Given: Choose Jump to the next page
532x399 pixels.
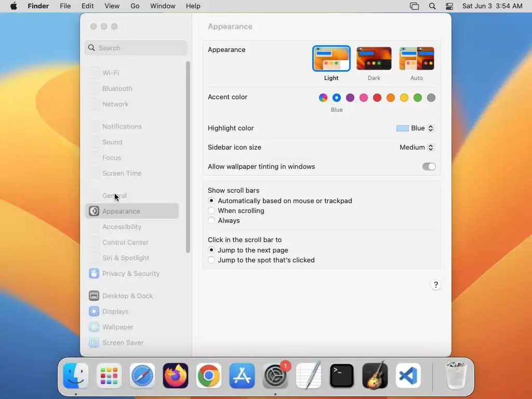Looking at the screenshot, I should pos(211,250).
